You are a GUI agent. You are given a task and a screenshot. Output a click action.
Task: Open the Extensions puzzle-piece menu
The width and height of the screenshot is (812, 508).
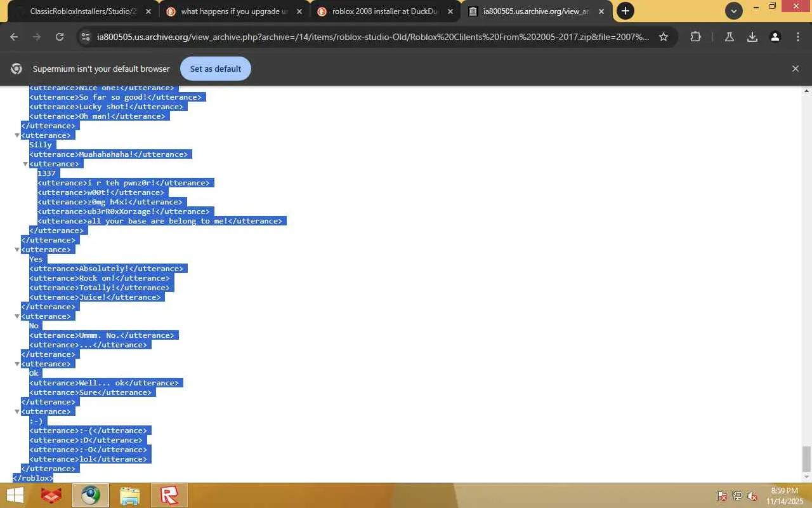pyautogui.click(x=695, y=37)
